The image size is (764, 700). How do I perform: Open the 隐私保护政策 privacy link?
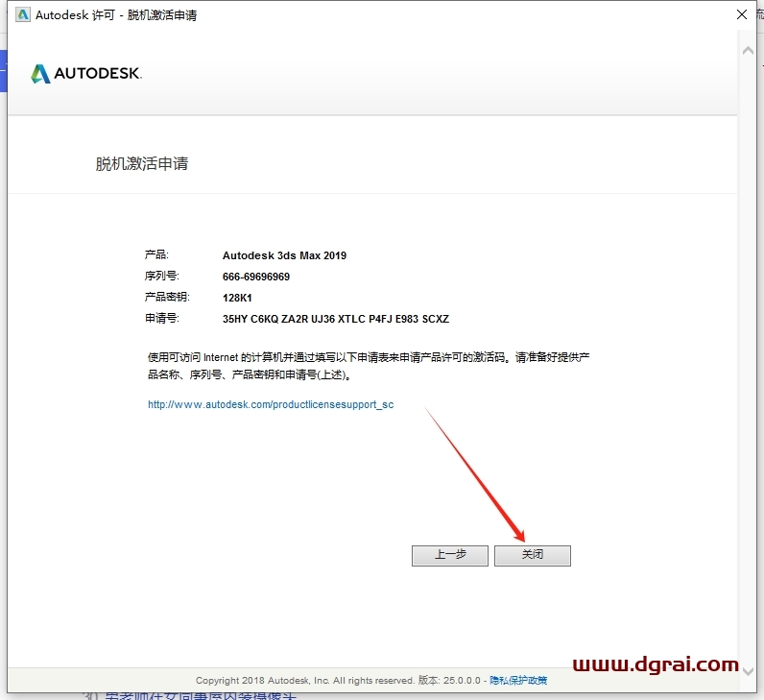pos(518,680)
